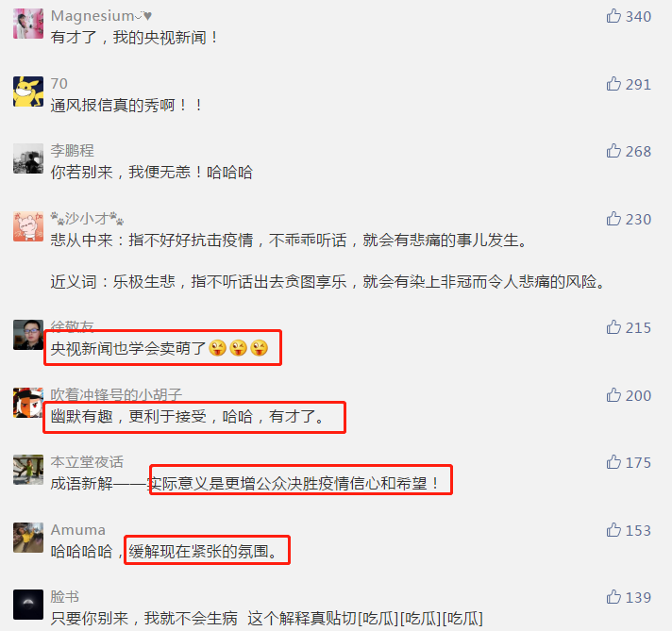672x631 pixels.
Task: Click username 李鹏程
Action: (x=72, y=151)
